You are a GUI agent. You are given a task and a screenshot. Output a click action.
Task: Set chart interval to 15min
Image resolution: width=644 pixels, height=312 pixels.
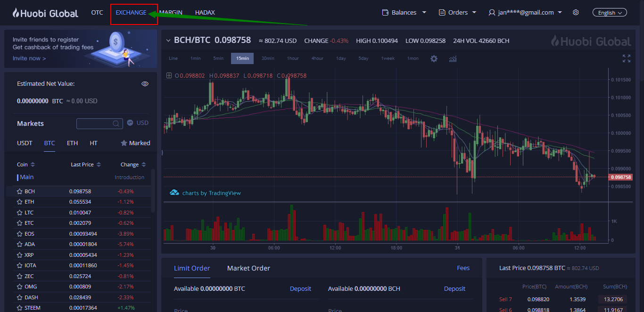(242, 58)
